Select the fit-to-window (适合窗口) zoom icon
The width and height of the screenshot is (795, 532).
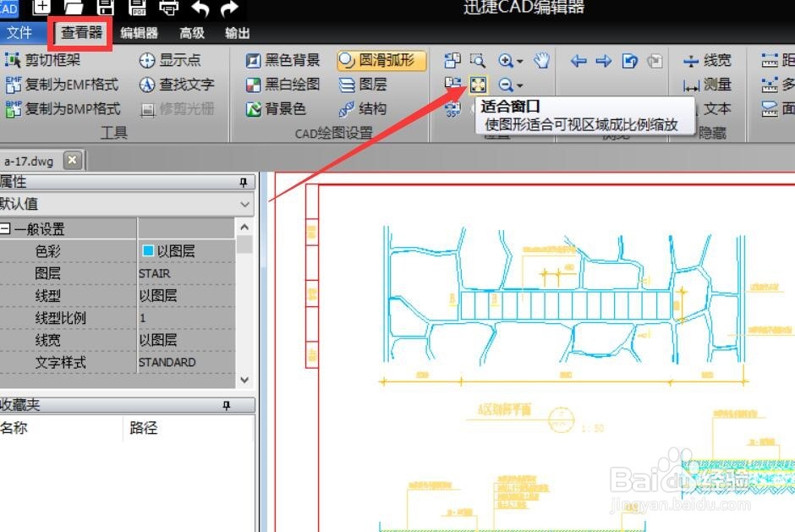pos(479,84)
